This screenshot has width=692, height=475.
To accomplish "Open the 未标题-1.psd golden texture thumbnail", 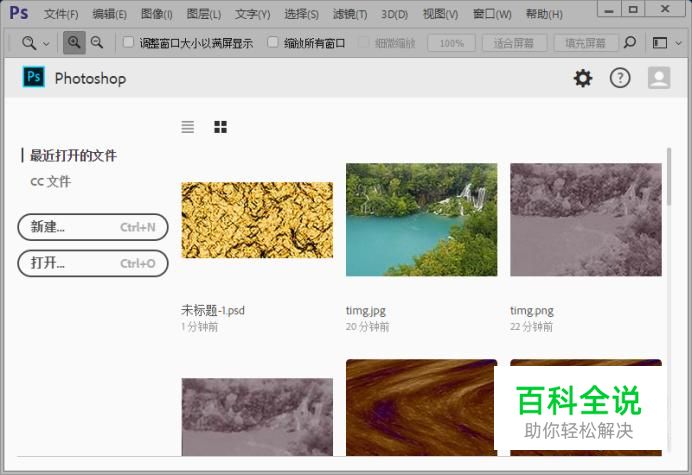I will click(257, 220).
